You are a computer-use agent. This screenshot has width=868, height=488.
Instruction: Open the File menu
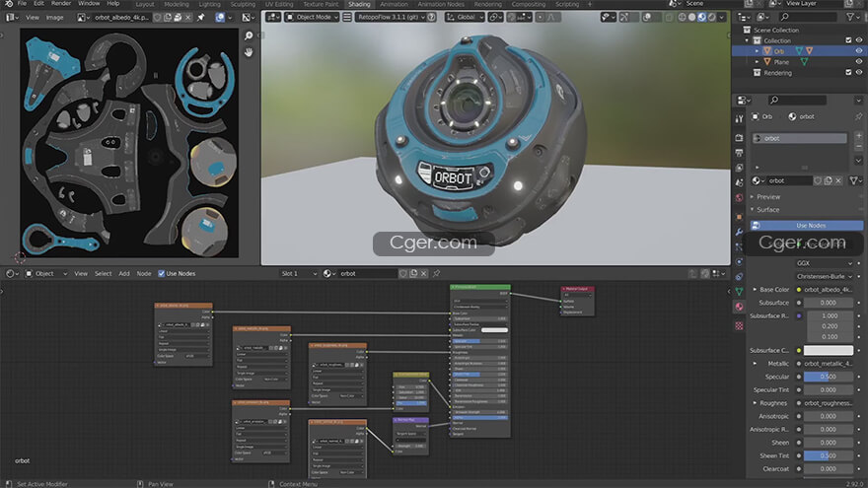point(22,3)
